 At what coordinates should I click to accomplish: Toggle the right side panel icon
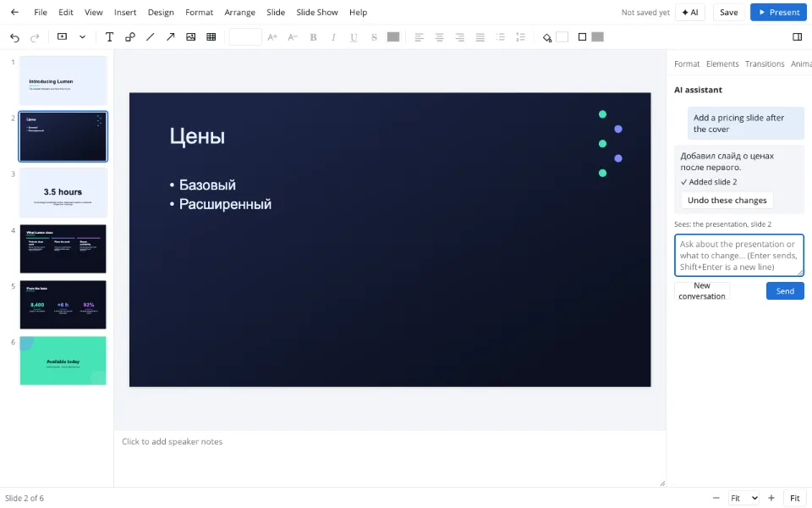(x=798, y=36)
